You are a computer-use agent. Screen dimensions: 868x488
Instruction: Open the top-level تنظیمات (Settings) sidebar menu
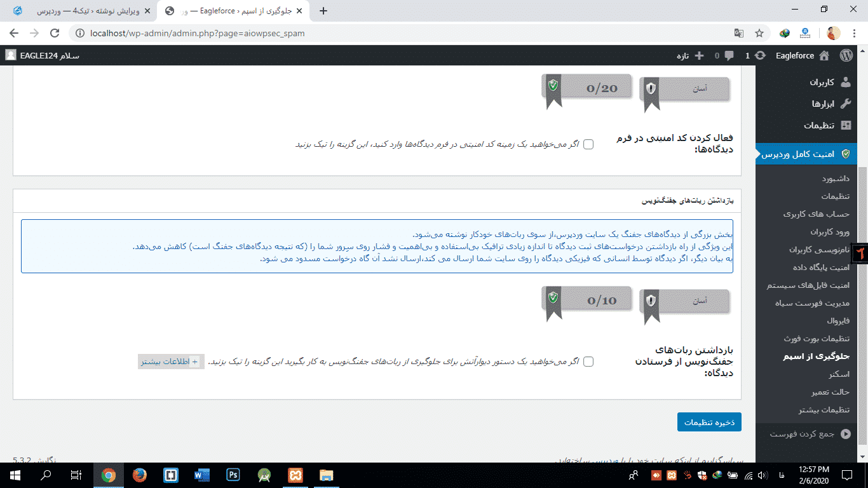806,125
